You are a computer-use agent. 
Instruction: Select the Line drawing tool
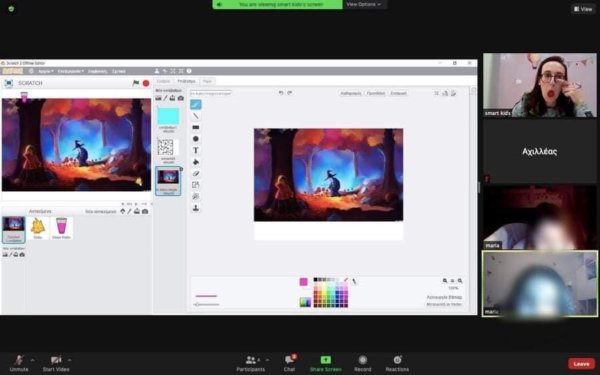(196, 116)
